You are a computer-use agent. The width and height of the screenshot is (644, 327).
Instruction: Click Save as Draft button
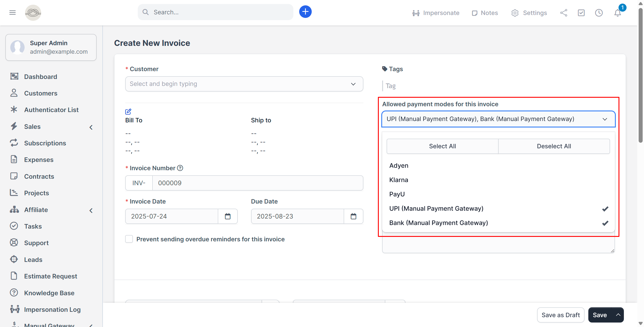pyautogui.click(x=561, y=315)
